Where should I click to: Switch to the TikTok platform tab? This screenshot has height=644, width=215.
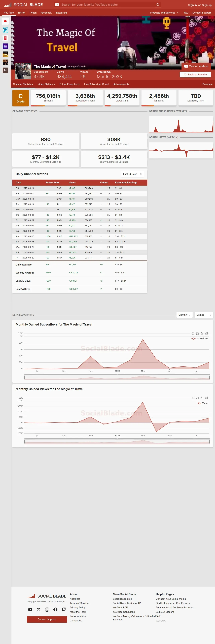click(x=21, y=13)
